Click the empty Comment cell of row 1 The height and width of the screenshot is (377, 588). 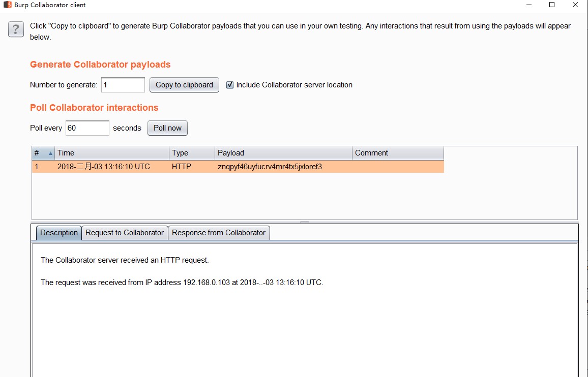[398, 167]
